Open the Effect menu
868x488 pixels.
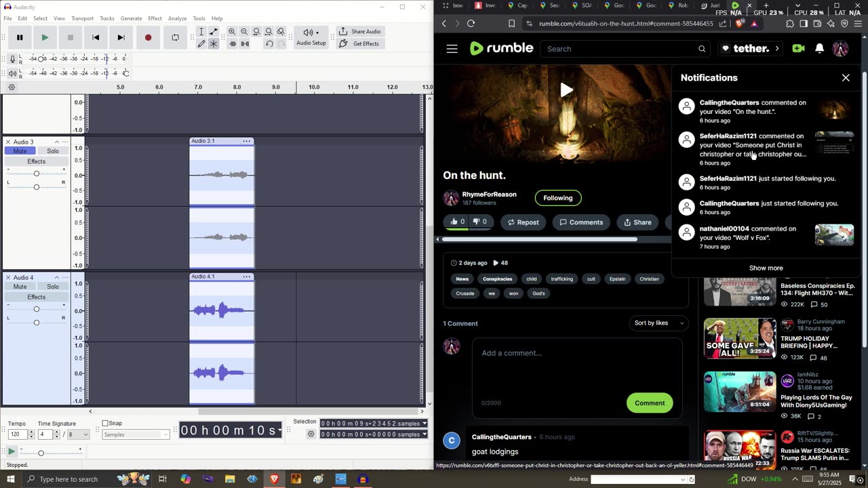coord(155,18)
